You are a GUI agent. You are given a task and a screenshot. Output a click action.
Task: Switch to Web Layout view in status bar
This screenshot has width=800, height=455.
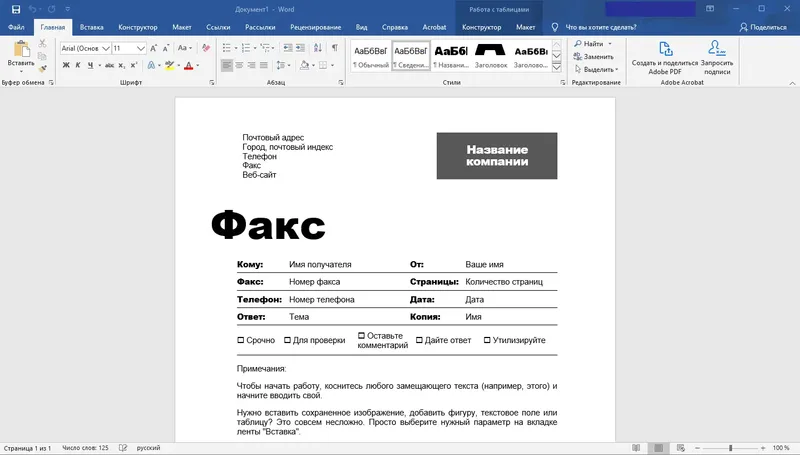(681, 448)
